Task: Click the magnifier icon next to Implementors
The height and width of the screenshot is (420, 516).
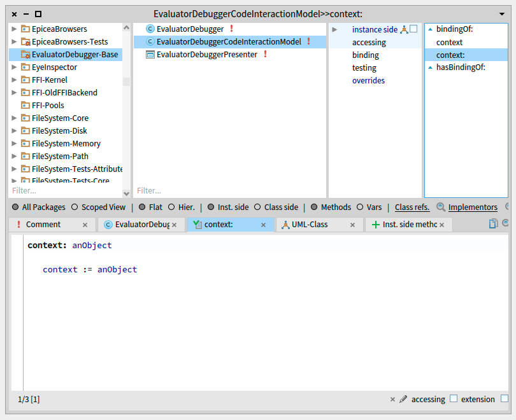Action: (441, 207)
